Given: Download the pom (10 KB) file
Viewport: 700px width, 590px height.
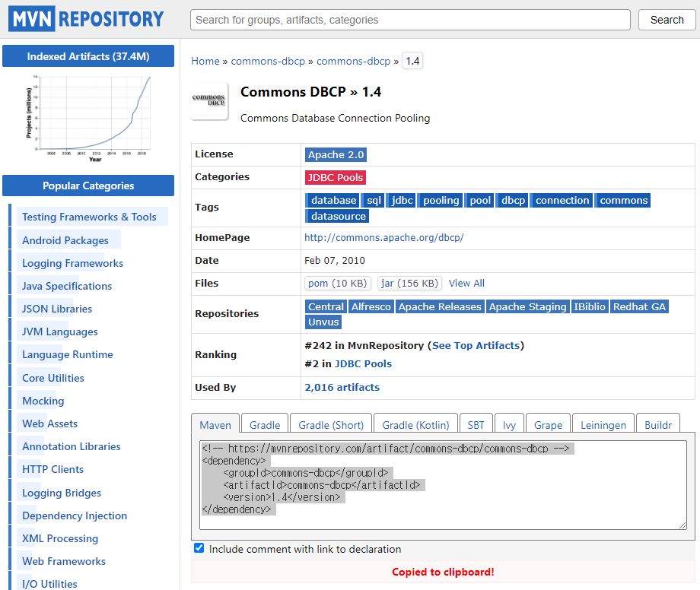Looking at the screenshot, I should [x=338, y=283].
